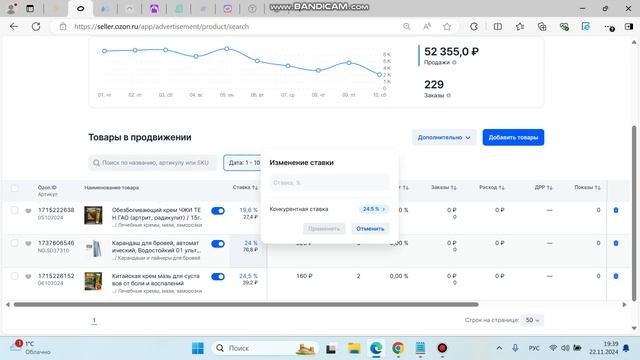The image size is (640, 360).
Task: Click Bandicam record icon in taskbar
Action: coord(442,348)
